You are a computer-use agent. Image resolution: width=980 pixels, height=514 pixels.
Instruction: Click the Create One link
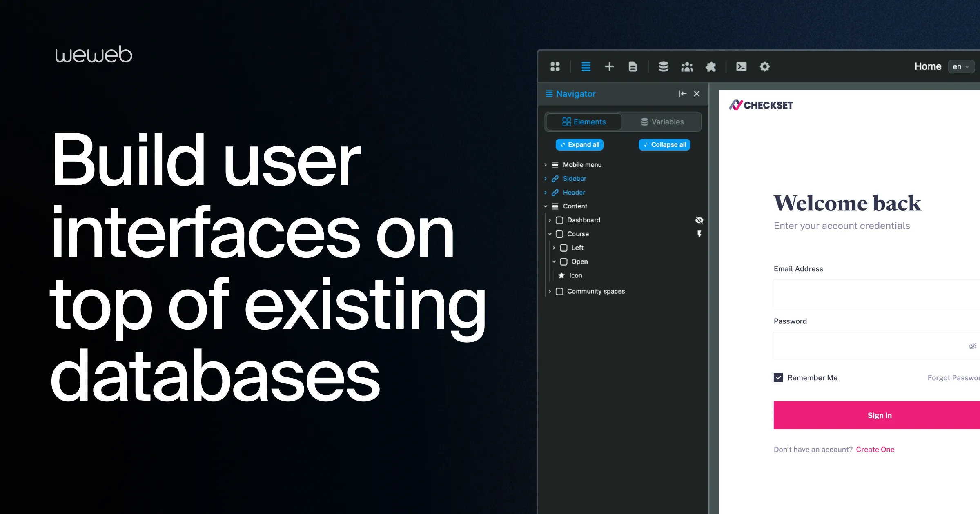(x=875, y=450)
